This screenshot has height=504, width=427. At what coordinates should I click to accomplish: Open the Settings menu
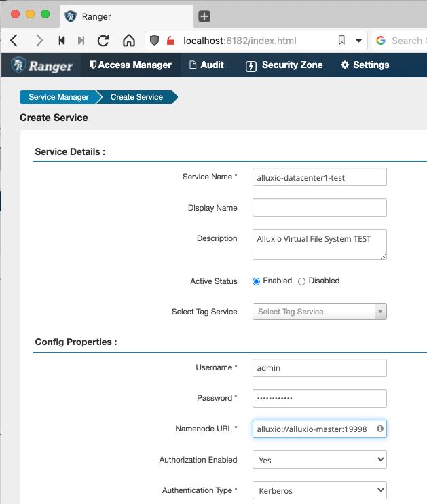point(365,65)
